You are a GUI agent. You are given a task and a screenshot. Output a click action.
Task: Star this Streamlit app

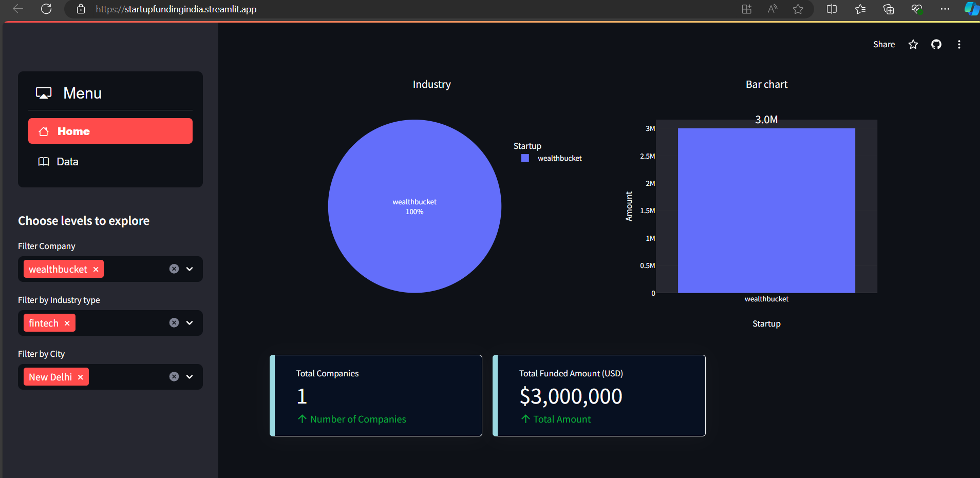pos(913,45)
